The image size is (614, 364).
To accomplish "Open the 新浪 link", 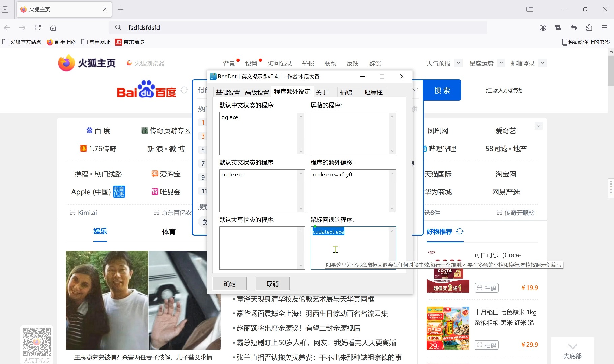I will pos(155,149).
